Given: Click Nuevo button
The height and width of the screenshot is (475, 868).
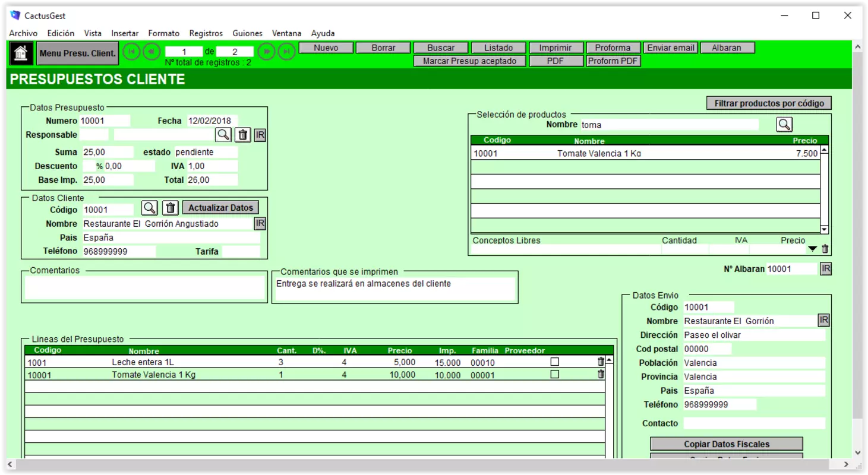Looking at the screenshot, I should pyautogui.click(x=326, y=48).
